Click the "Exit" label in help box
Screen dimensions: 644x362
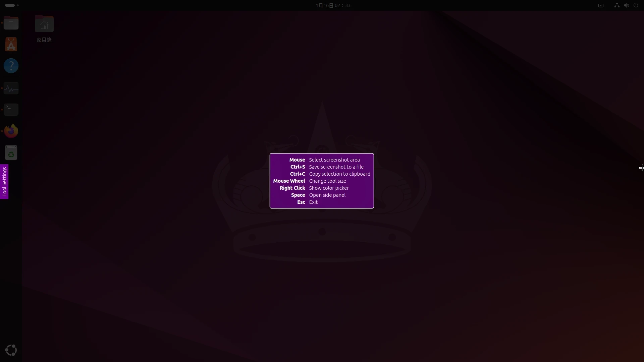click(313, 202)
